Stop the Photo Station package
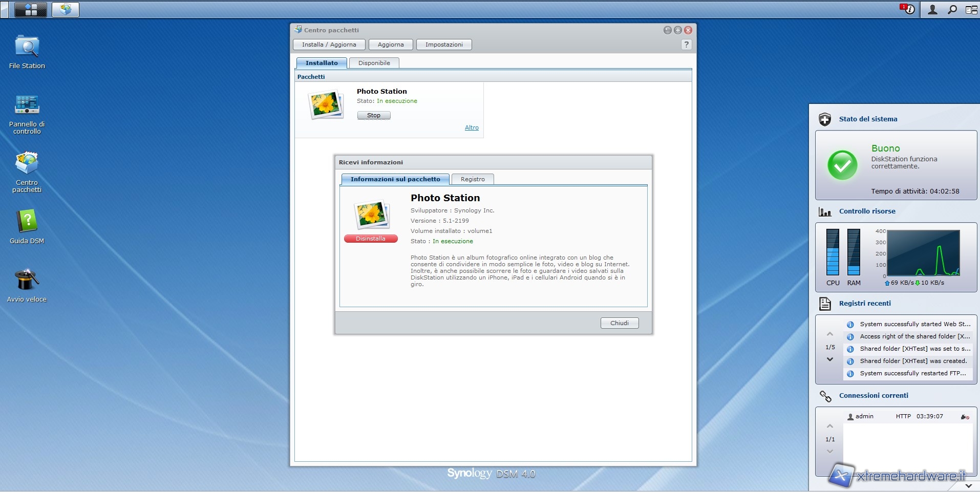980x492 pixels. [373, 115]
